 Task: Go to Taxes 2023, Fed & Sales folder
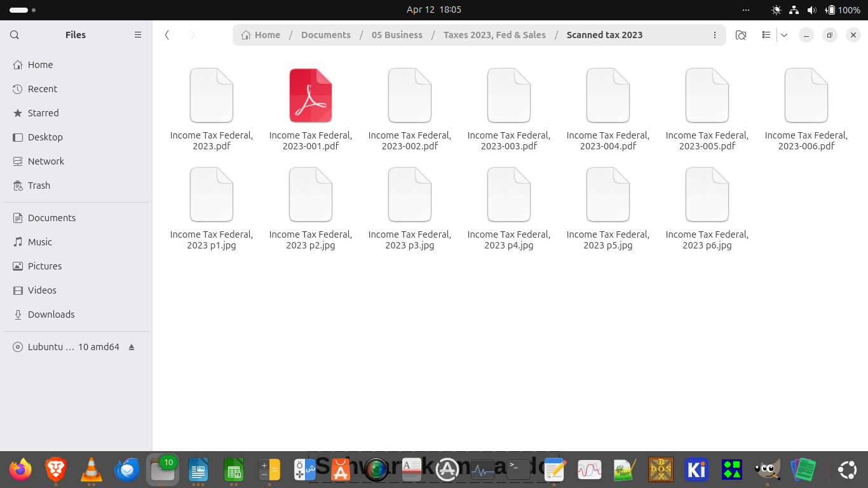click(494, 35)
